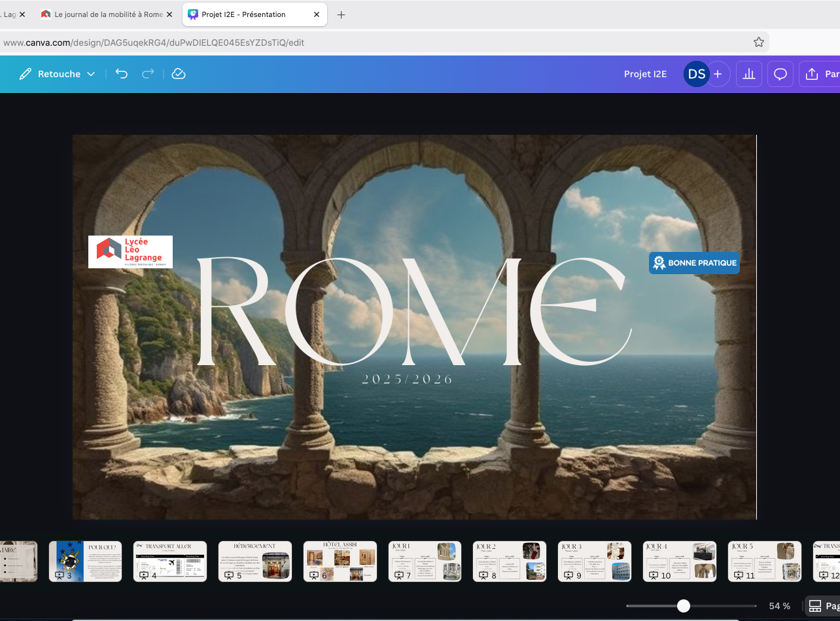
Task: Open the share (Partager) menu
Action: click(x=822, y=74)
